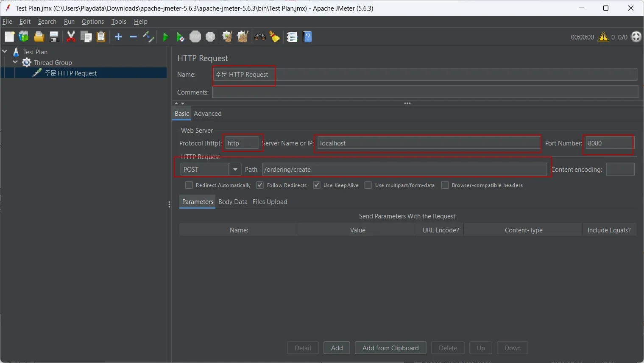Click the Delete parameter button

click(448, 348)
